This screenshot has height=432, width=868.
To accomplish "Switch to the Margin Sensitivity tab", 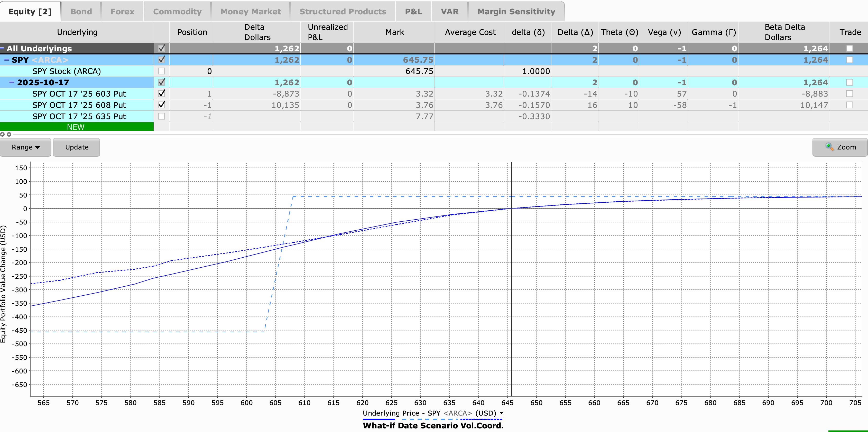I will point(516,12).
